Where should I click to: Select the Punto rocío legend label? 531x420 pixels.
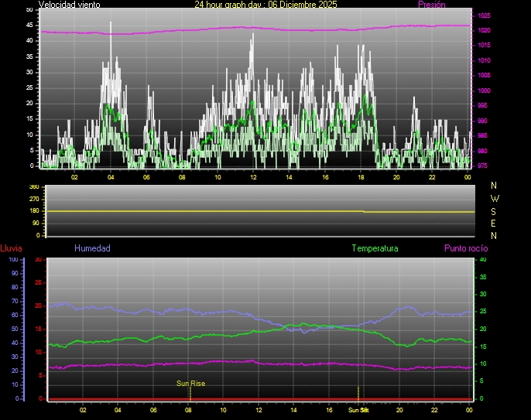465,248
